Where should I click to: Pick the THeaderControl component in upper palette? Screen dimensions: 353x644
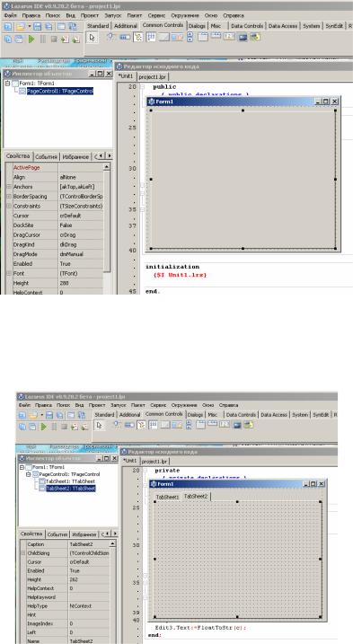pyautogui.click(x=229, y=37)
